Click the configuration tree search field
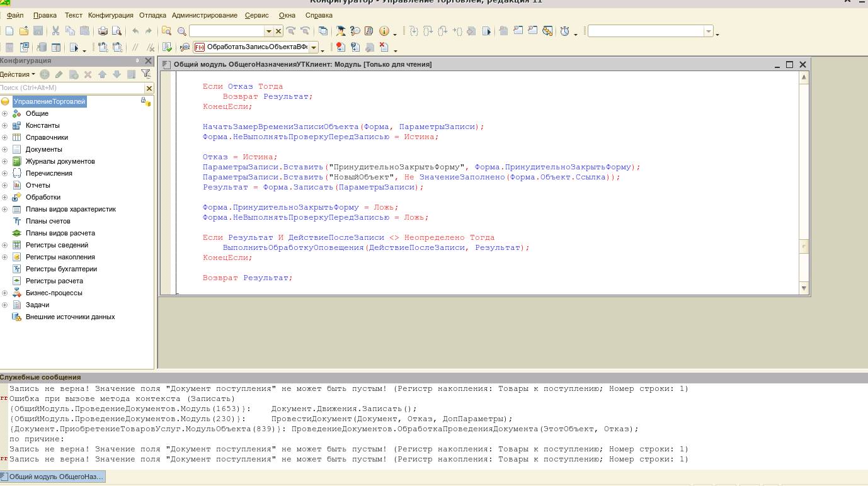 [x=69, y=88]
